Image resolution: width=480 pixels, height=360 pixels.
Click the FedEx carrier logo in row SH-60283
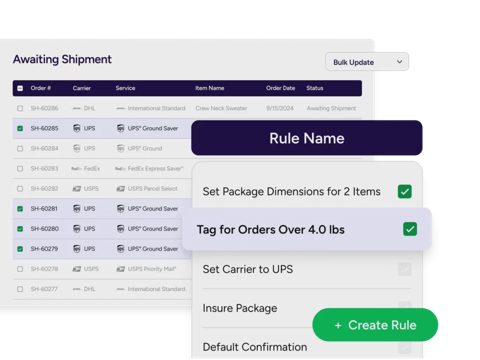[x=76, y=169]
